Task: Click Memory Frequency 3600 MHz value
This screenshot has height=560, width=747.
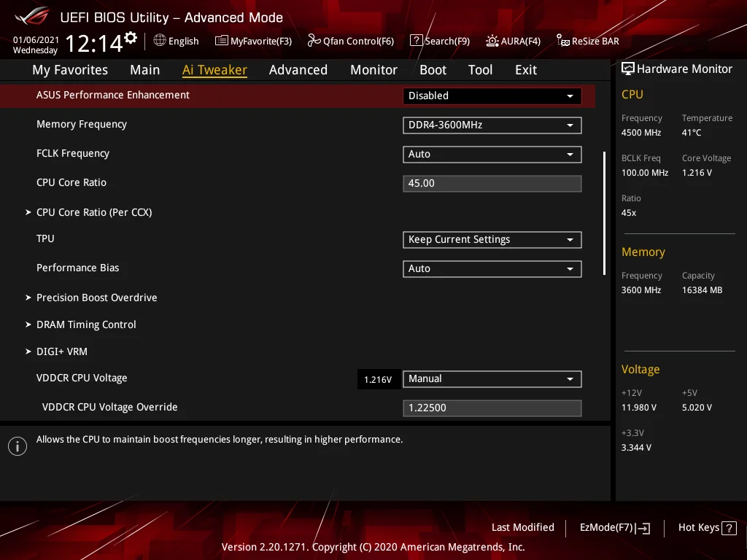Action: 641,290
